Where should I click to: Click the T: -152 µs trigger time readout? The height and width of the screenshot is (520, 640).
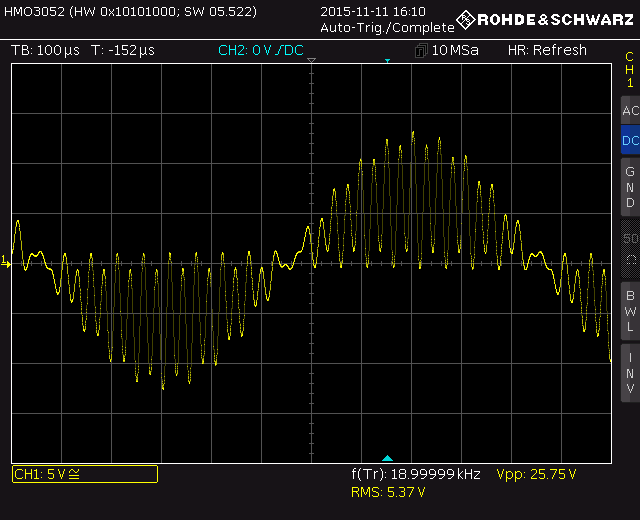click(122, 50)
